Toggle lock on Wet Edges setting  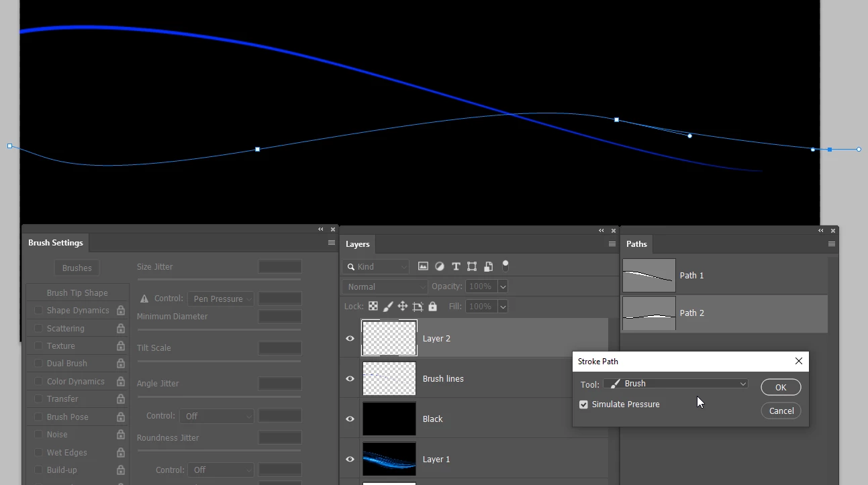pyautogui.click(x=121, y=453)
